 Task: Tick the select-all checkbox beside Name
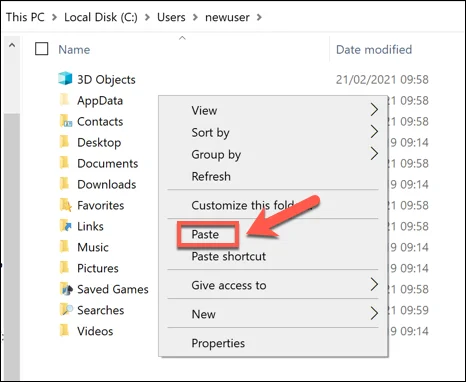pos(42,49)
